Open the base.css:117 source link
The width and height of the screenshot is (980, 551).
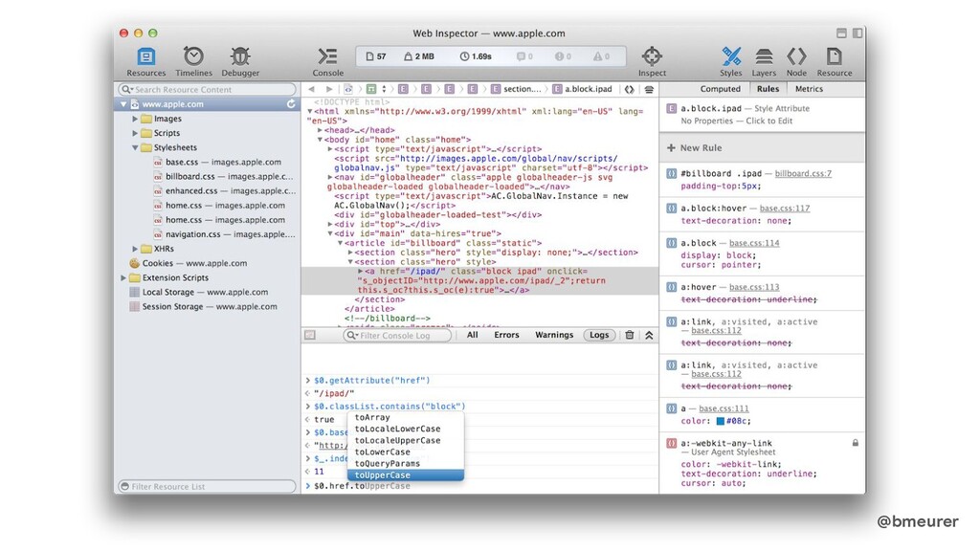tap(785, 208)
